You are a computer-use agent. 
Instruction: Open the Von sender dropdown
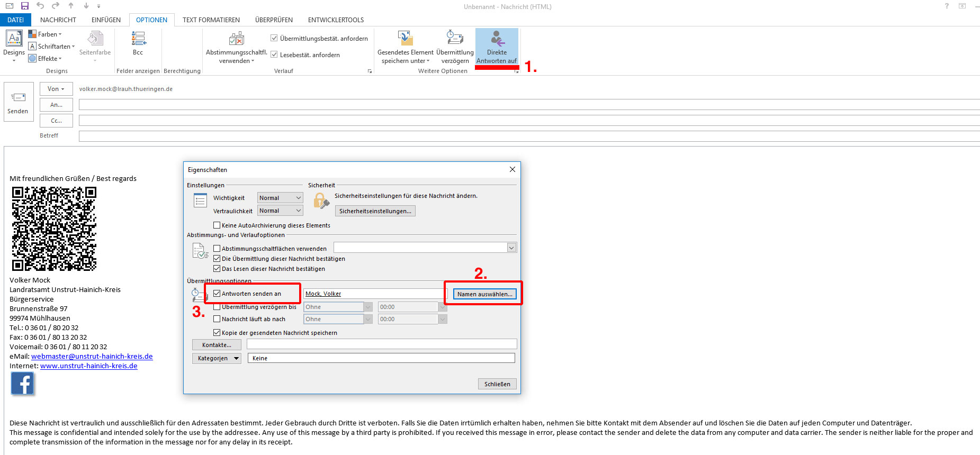[56, 89]
